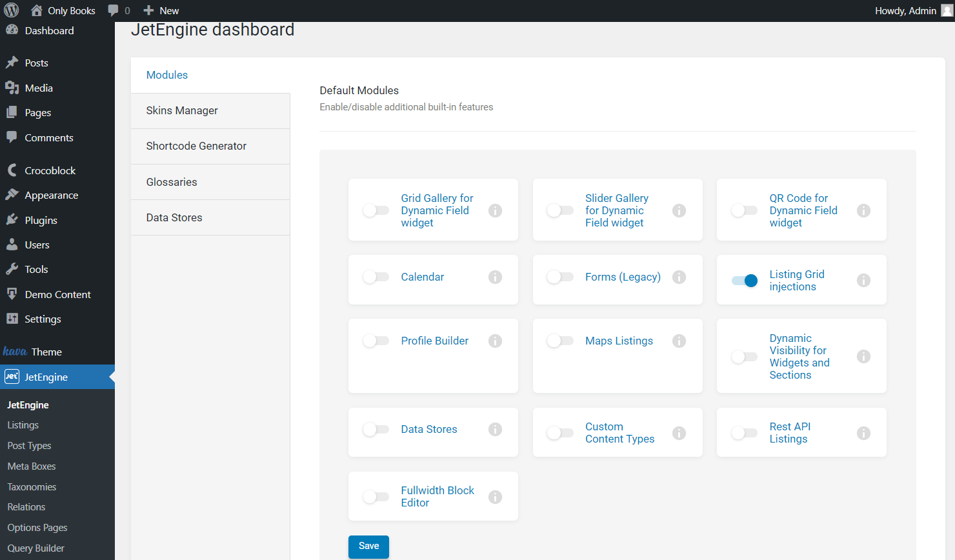Open the Modules tab
The image size is (955, 560).
pos(210,75)
